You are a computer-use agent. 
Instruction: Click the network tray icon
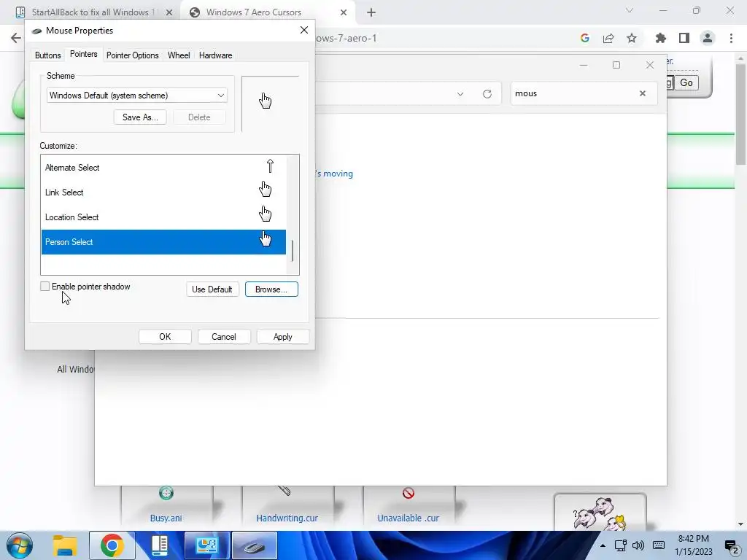(620, 545)
